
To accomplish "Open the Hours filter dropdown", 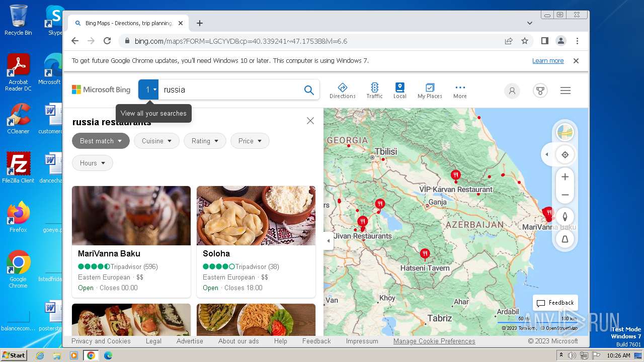I will tap(93, 163).
